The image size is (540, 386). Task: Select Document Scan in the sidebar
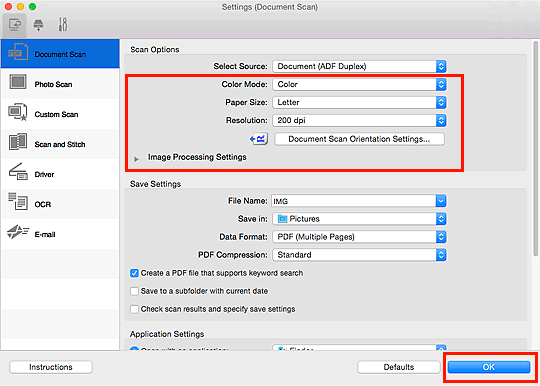pyautogui.click(x=60, y=53)
